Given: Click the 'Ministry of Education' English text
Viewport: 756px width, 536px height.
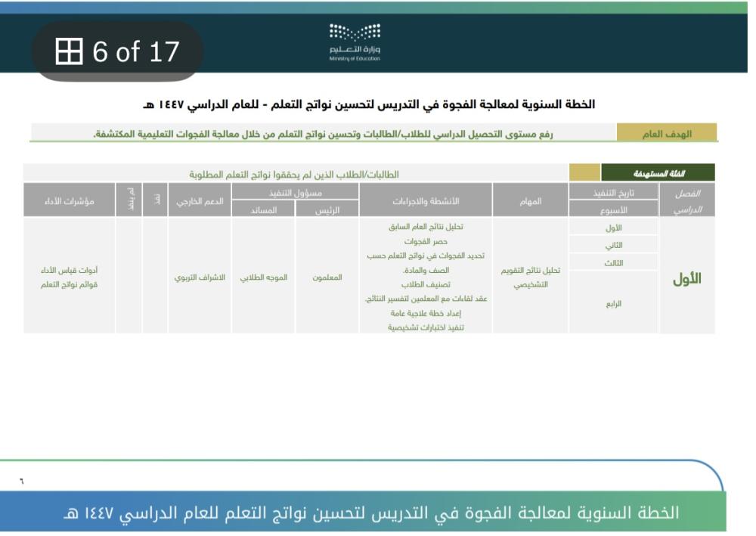Looking at the screenshot, I should (355, 58).
